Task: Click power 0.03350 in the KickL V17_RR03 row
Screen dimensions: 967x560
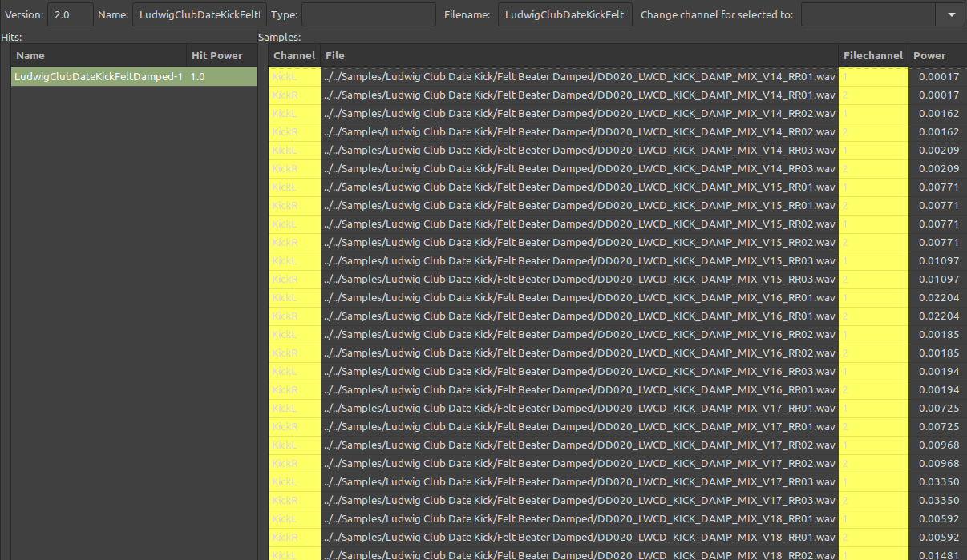Action: coord(937,482)
